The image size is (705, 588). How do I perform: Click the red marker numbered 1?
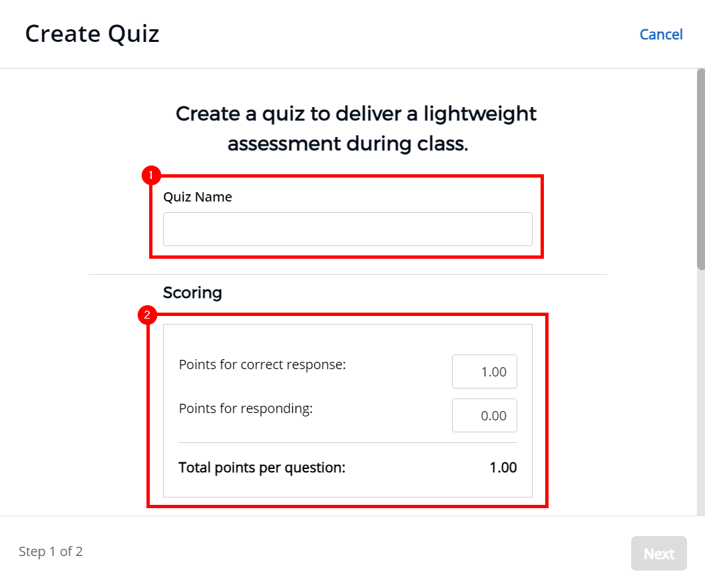150,175
